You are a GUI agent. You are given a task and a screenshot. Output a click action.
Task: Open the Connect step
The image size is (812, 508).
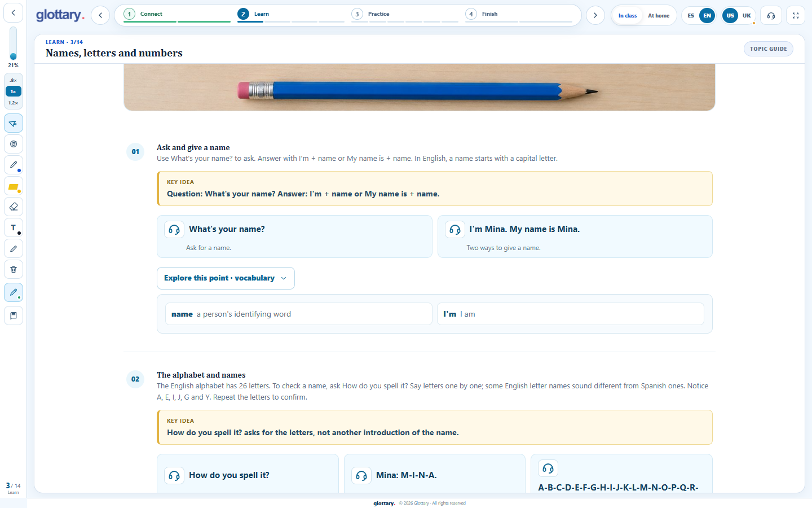(177, 15)
